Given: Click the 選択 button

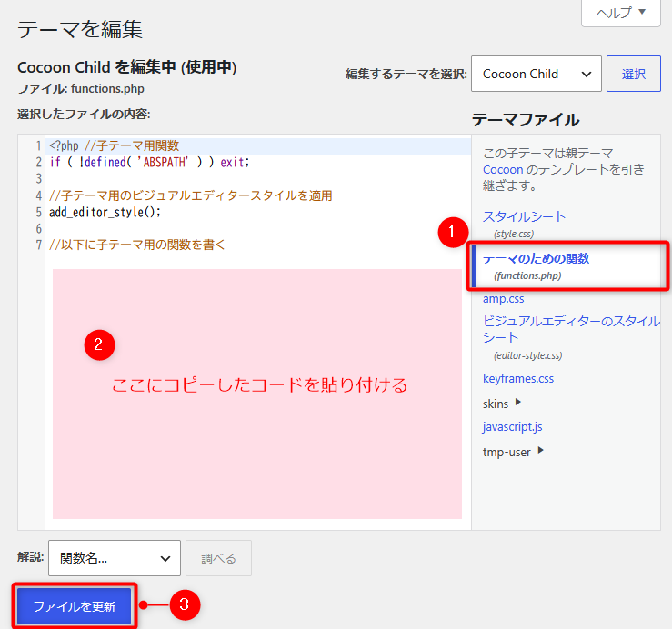Looking at the screenshot, I should click(634, 74).
